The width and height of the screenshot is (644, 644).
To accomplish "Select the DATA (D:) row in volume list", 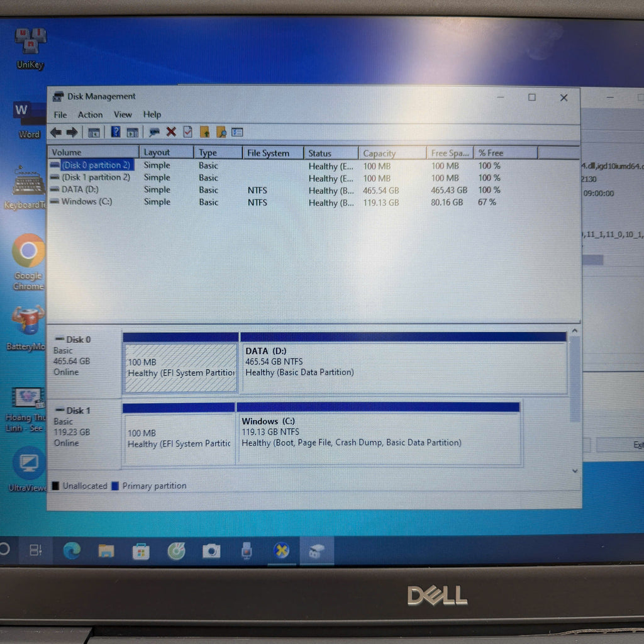I will click(x=80, y=190).
